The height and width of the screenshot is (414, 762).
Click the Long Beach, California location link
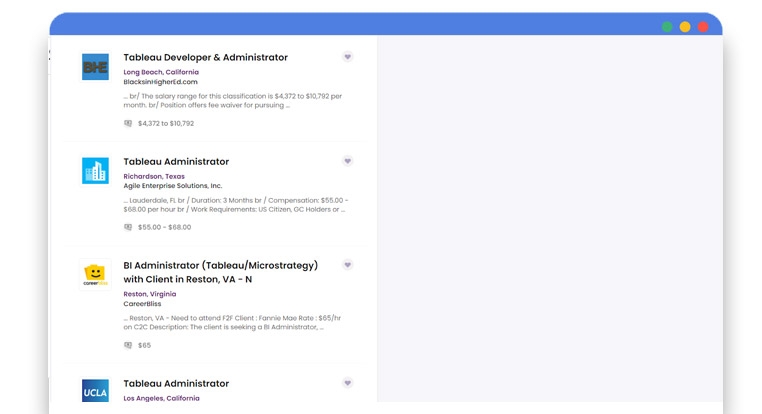161,72
